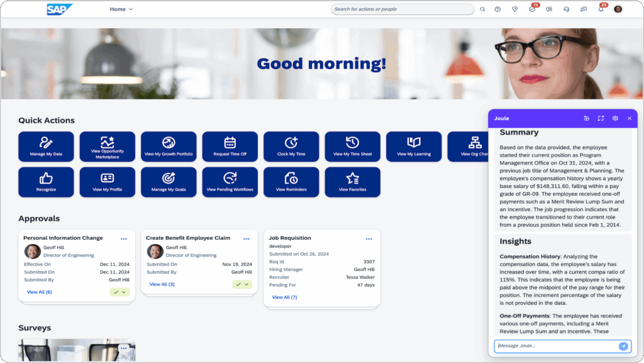The width and height of the screenshot is (644, 363).
Task: Open View Org Chart tile
Action: 468,147
